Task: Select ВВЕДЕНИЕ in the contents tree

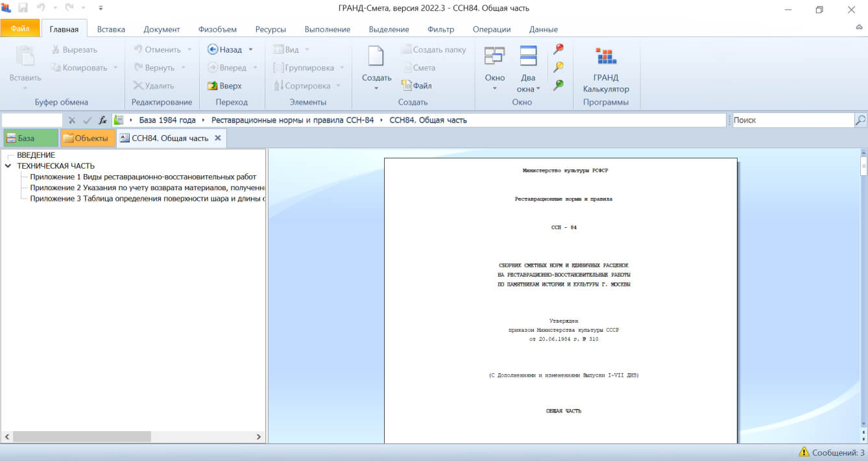Action: click(x=36, y=155)
